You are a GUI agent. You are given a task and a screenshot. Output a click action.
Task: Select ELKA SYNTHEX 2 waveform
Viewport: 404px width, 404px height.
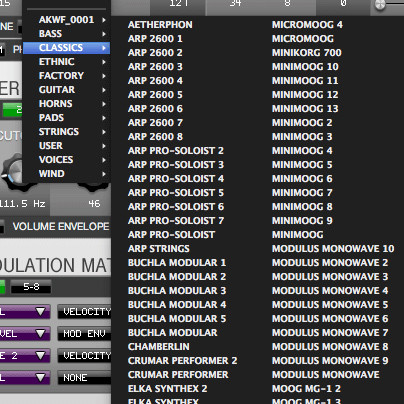pyautogui.click(x=167, y=389)
